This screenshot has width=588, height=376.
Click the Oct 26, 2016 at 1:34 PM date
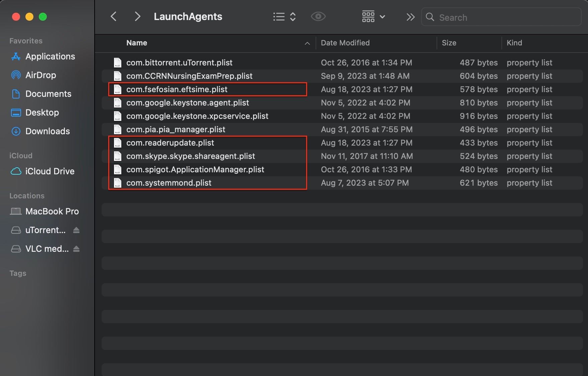(366, 62)
